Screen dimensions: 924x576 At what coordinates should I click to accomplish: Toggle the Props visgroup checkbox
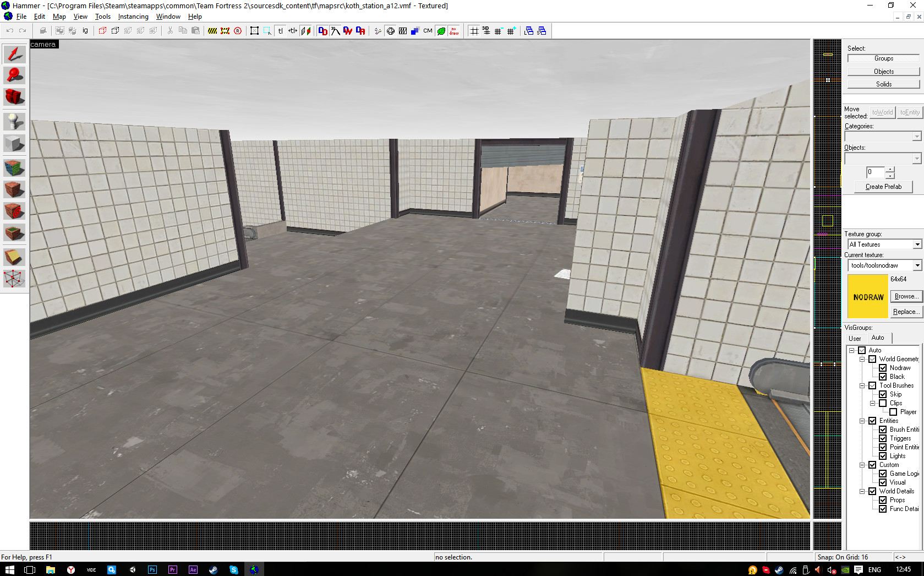[x=883, y=500]
